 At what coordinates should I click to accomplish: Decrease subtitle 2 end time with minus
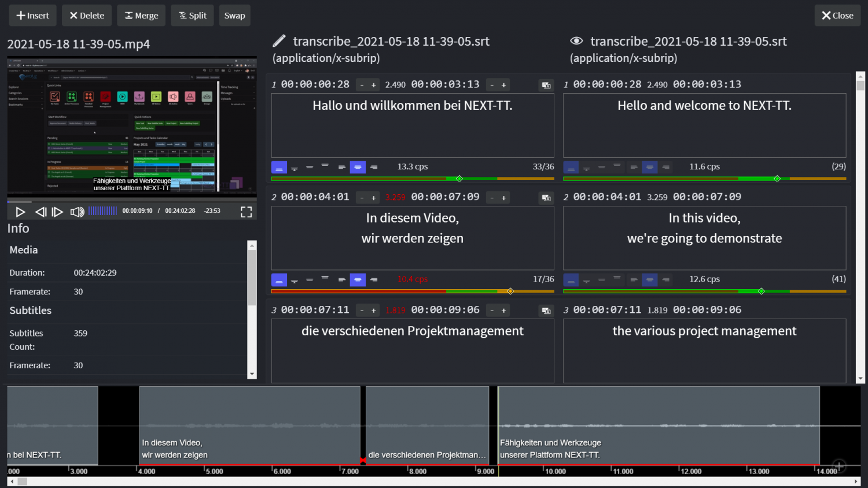492,198
